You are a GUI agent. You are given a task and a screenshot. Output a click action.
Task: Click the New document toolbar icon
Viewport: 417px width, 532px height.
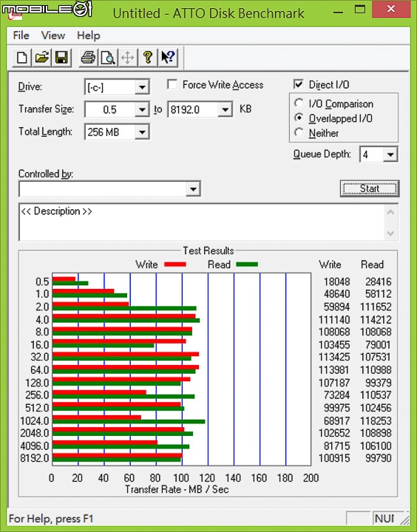[22, 58]
